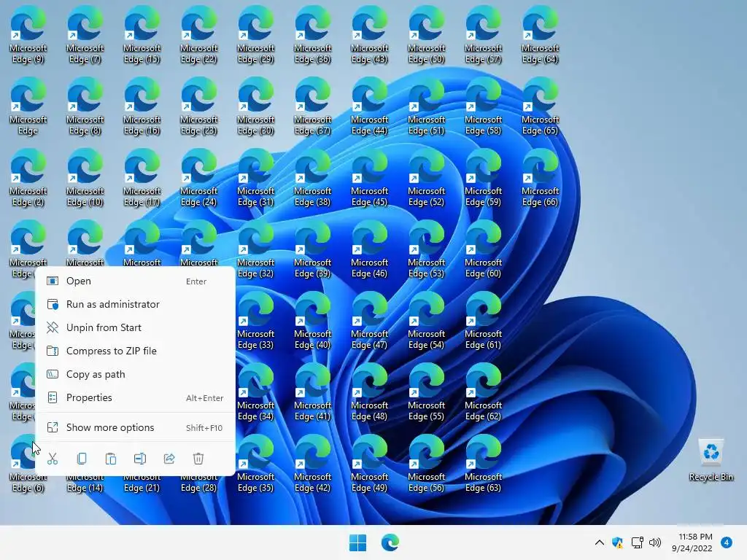Select the Microsoft Edge (29) shortcut
747x560 pixels.
tap(256, 35)
